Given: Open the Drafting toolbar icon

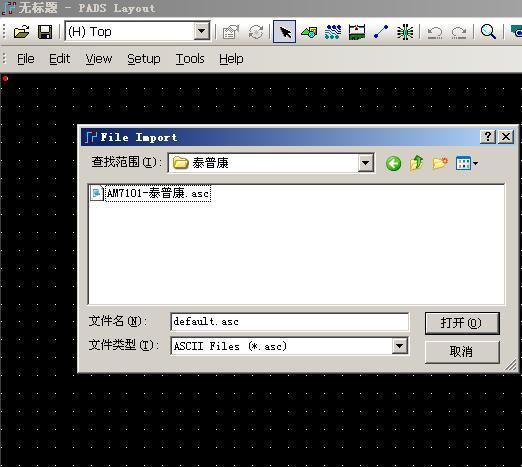Looking at the screenshot, I should tap(309, 32).
